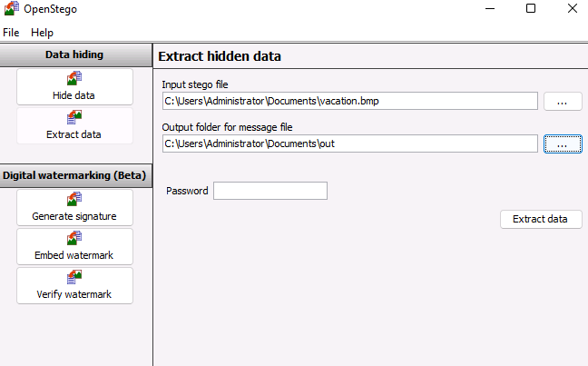588x366 pixels.
Task: Click the Generate signature icon
Action: pyautogui.click(x=74, y=200)
